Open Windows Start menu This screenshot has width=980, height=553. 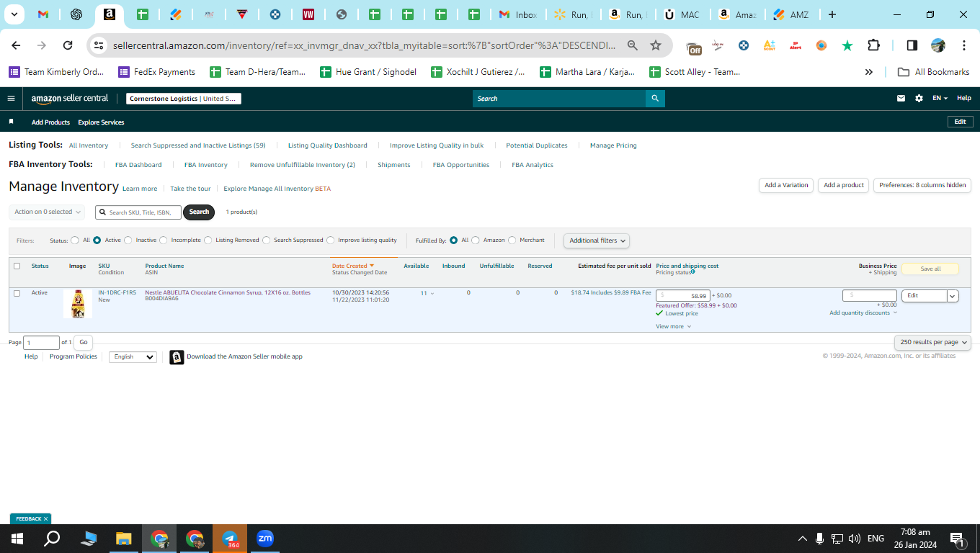[x=17, y=539]
